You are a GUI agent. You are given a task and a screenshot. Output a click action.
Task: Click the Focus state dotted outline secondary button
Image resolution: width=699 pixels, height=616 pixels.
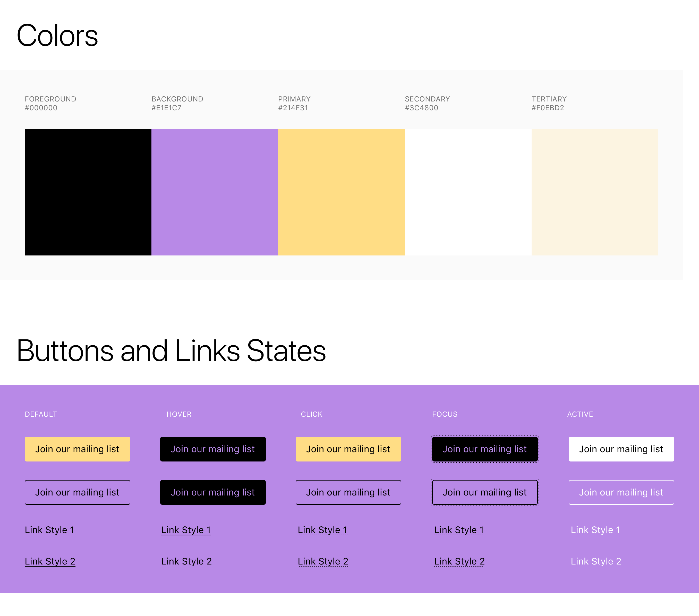pos(484,492)
